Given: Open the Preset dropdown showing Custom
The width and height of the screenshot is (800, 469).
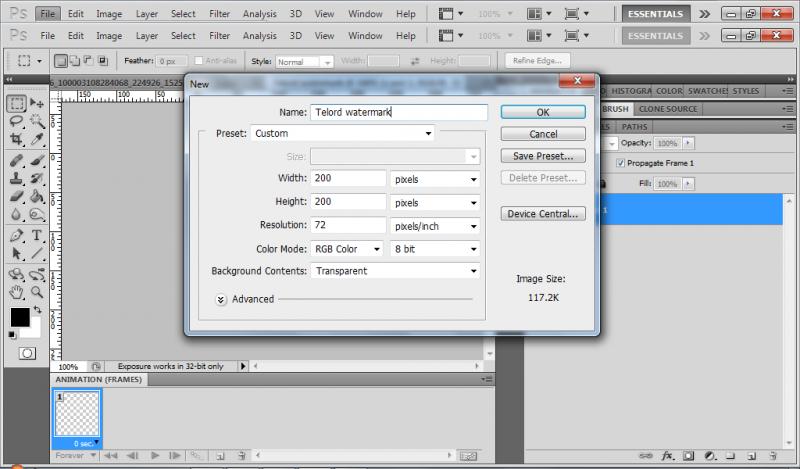Looking at the screenshot, I should tap(342, 133).
